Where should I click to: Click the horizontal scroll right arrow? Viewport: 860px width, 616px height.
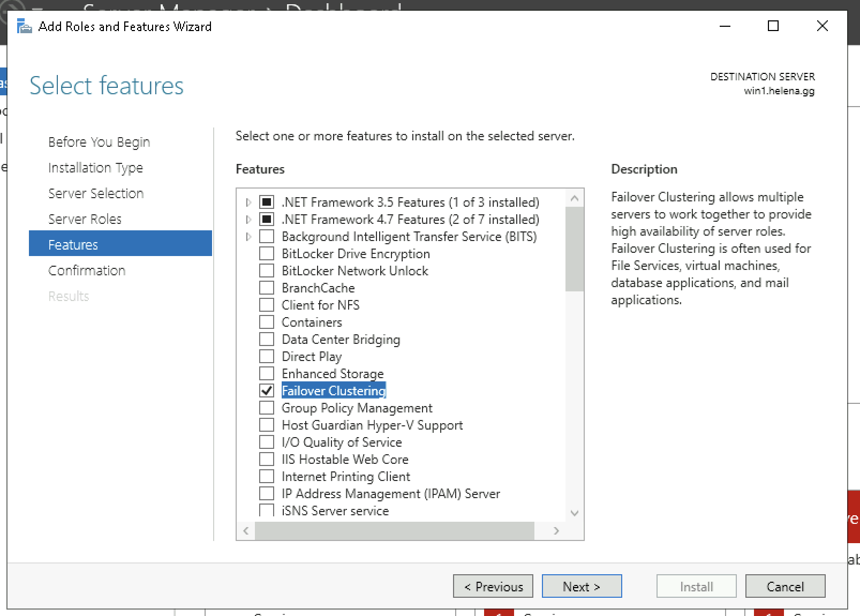coord(556,531)
